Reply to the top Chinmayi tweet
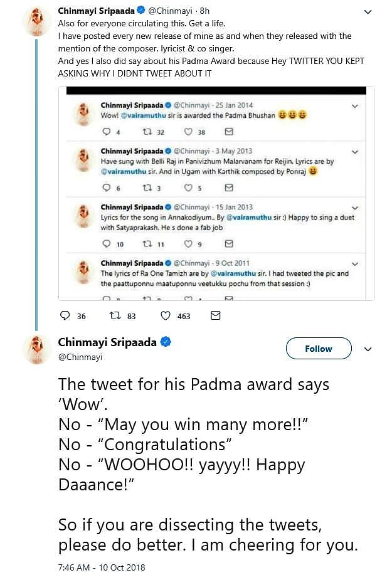392x580 pixels. (65, 316)
